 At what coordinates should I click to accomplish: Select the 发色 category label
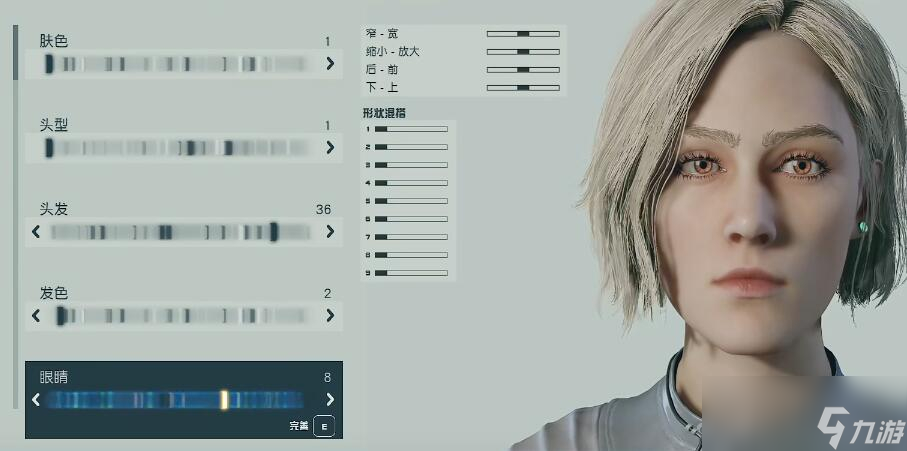pyautogui.click(x=54, y=293)
